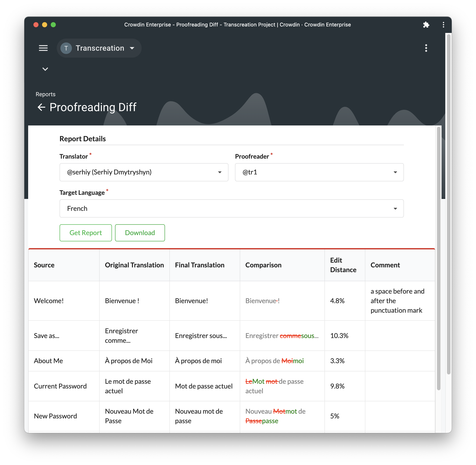Open the Translator dropdown
The height and width of the screenshot is (465, 476).
click(x=144, y=172)
